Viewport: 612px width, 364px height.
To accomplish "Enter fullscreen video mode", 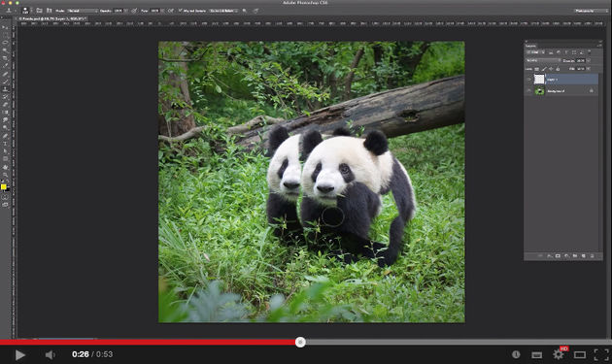I will 601,354.
